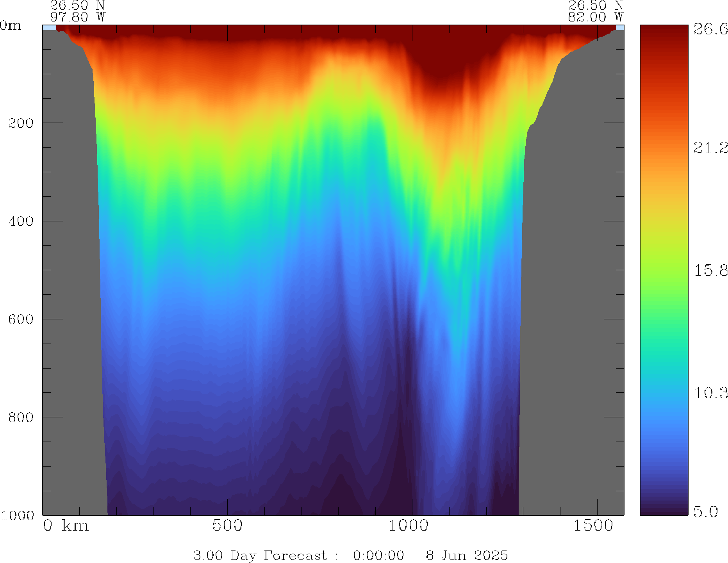Viewport: 728px width, 563px height.
Task: Click the 21.2 colorbar label
Action: click(710, 148)
